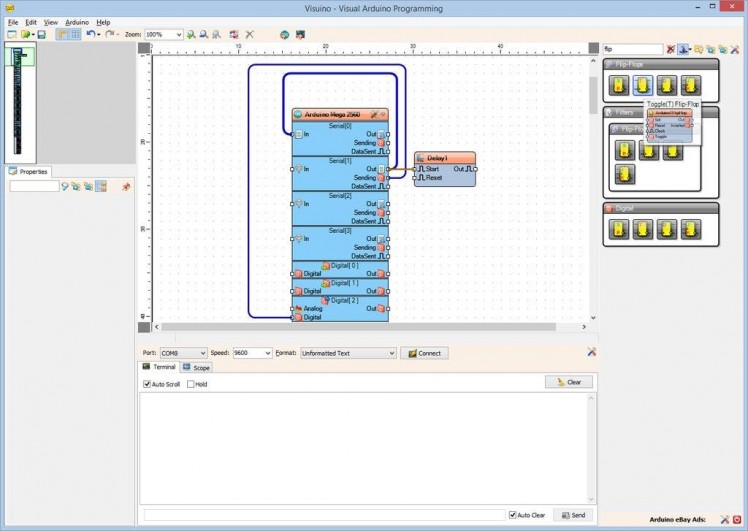748x531 pixels.
Task: Disable the Auto Scroll checkbox
Action: (148, 384)
